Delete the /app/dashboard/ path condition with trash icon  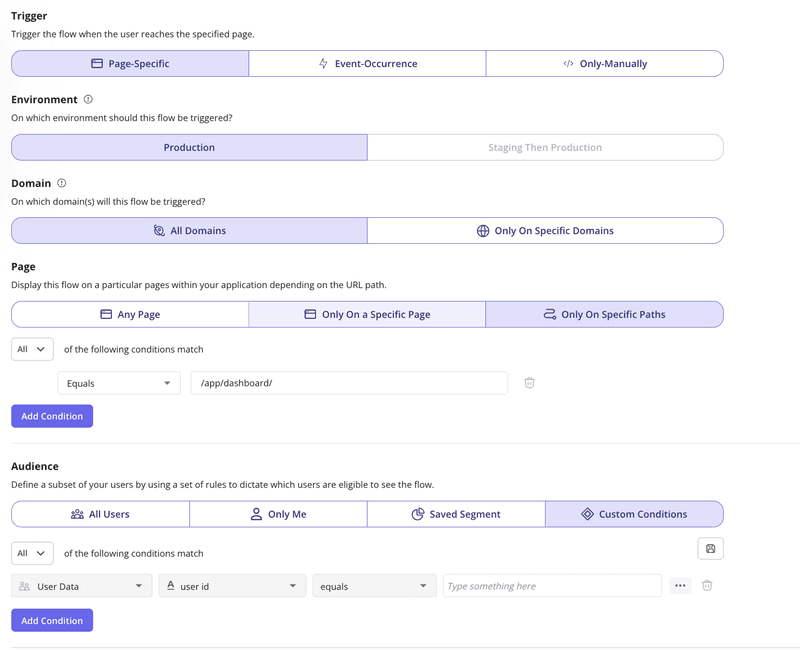pos(529,383)
